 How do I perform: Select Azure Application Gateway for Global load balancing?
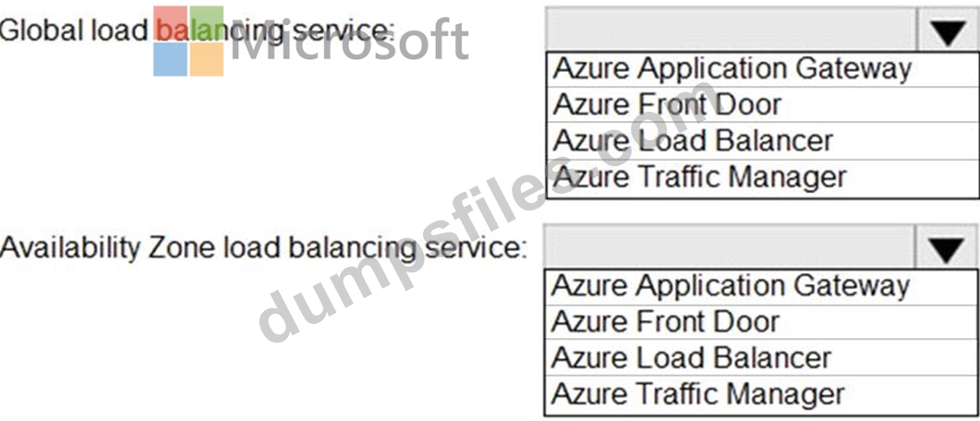[x=762, y=69]
